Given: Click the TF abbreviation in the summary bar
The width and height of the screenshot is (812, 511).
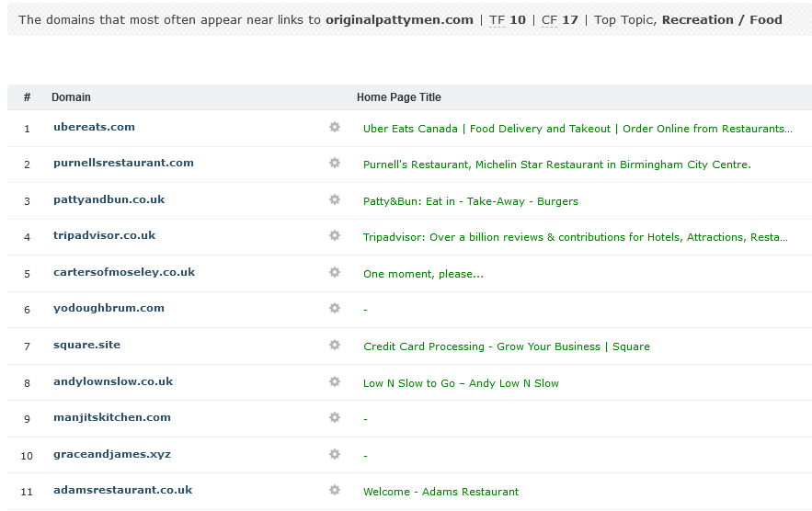Looking at the screenshot, I should click(497, 19).
